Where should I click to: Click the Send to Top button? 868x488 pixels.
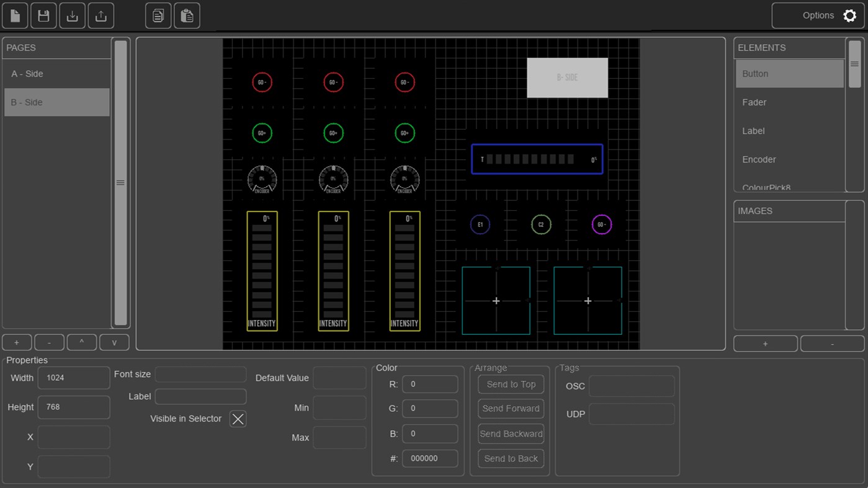coord(511,384)
